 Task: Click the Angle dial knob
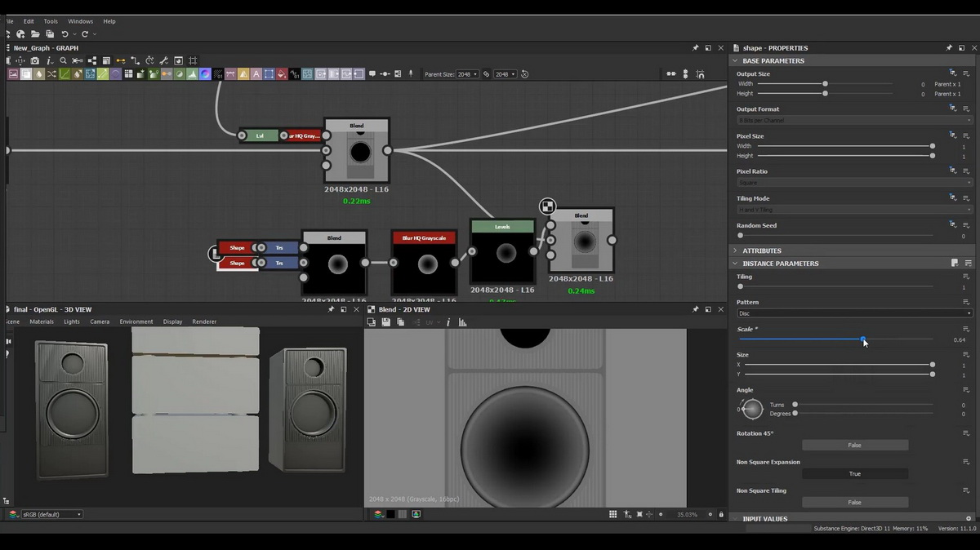coord(752,409)
